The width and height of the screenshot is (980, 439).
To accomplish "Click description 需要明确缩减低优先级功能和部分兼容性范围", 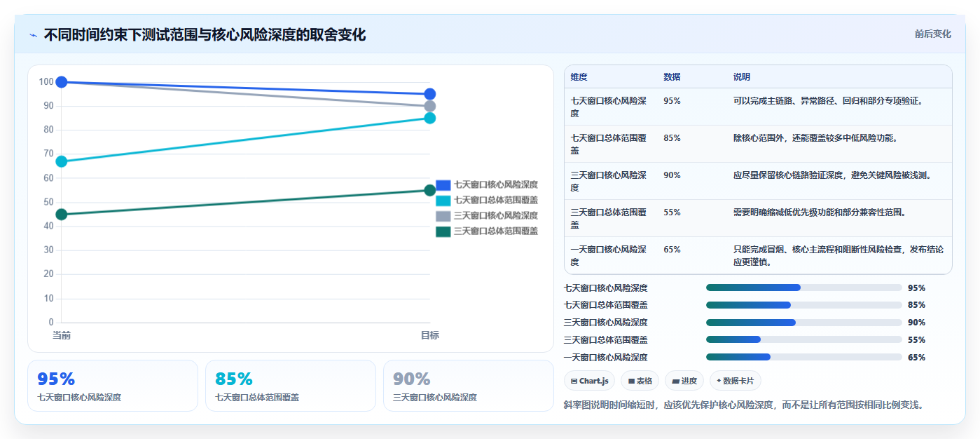I will [x=820, y=212].
